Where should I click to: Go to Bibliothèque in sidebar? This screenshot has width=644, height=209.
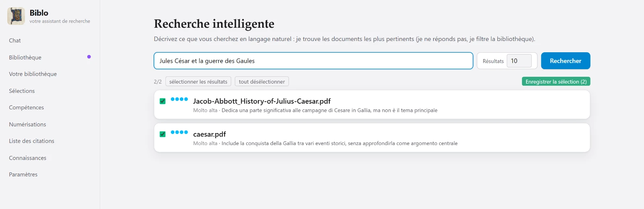tap(25, 57)
